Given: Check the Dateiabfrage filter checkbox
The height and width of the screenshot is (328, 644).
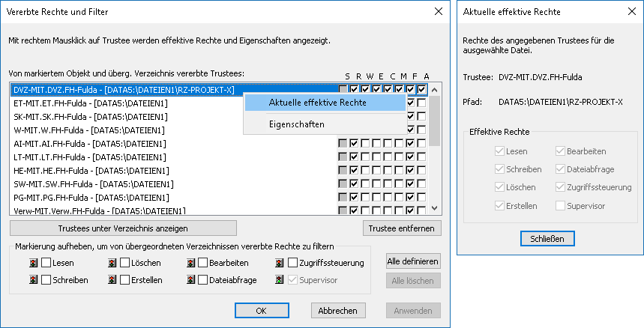Looking at the screenshot, I should (x=203, y=280).
